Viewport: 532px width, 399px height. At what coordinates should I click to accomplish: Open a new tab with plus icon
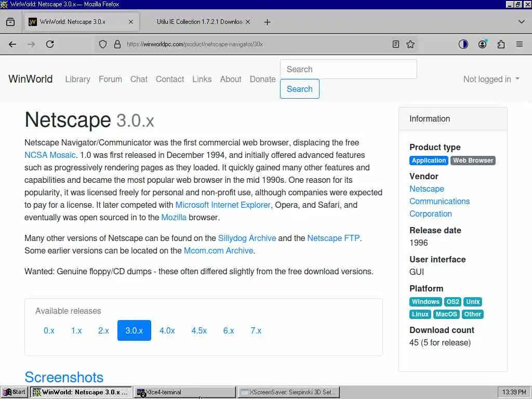coord(268,22)
